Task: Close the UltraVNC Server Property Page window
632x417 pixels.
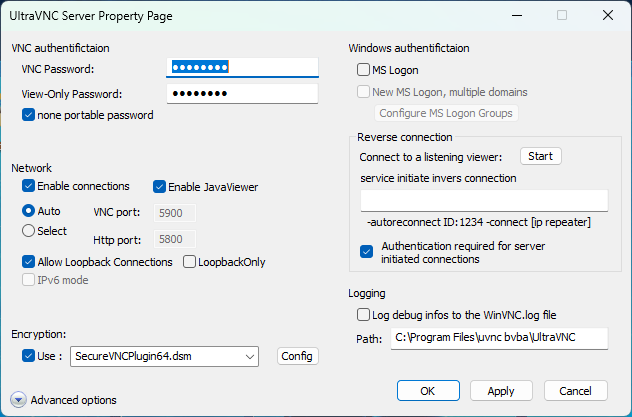Action: (x=608, y=15)
